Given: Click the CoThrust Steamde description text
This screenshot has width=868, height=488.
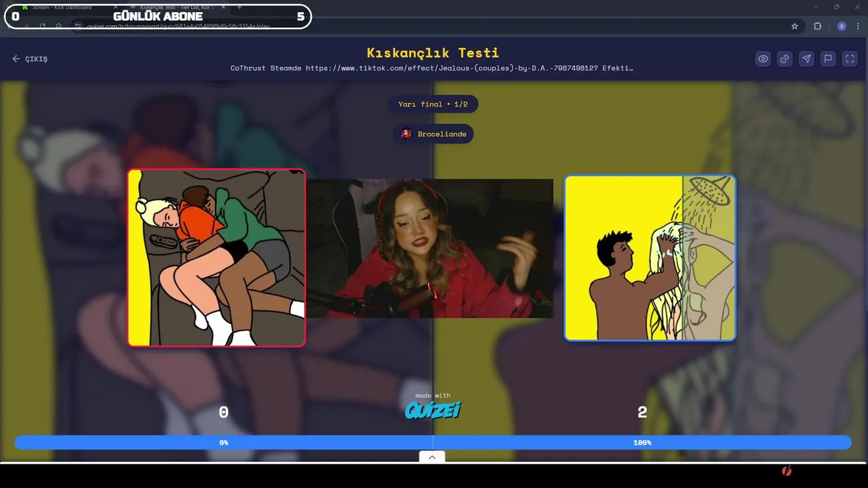Looking at the screenshot, I should coord(432,68).
